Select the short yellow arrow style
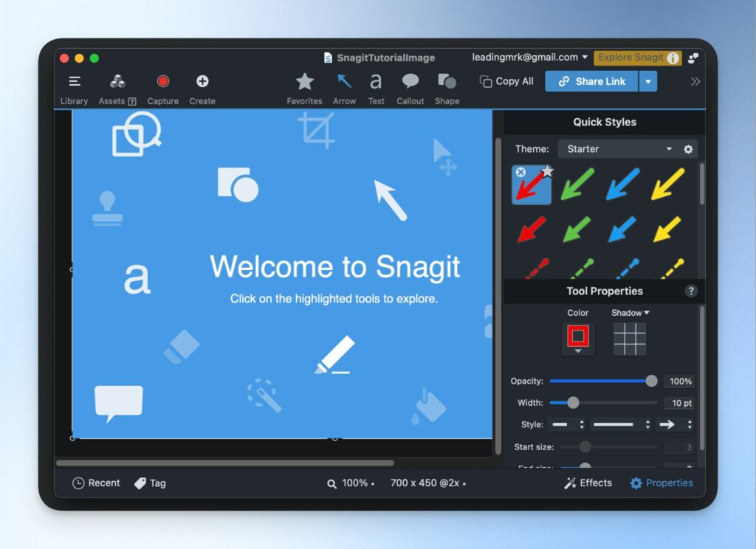756x549 pixels. (667, 229)
